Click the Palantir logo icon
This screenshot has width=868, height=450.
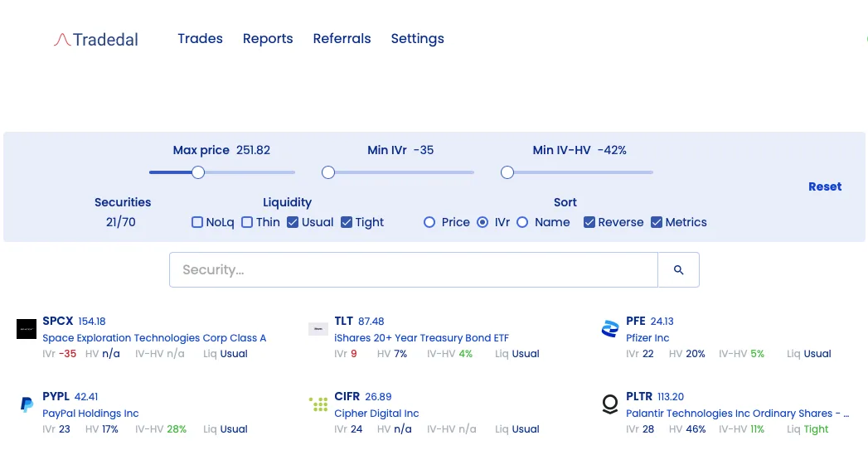[x=610, y=404]
